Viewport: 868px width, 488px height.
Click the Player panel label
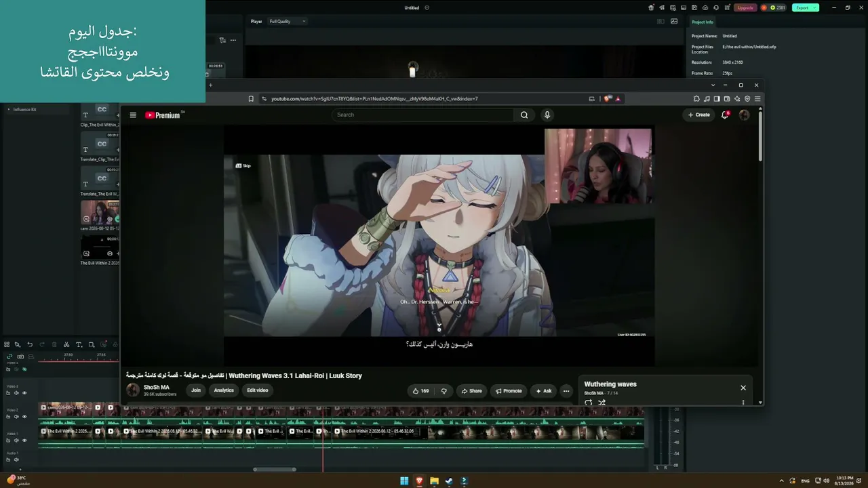256,22
